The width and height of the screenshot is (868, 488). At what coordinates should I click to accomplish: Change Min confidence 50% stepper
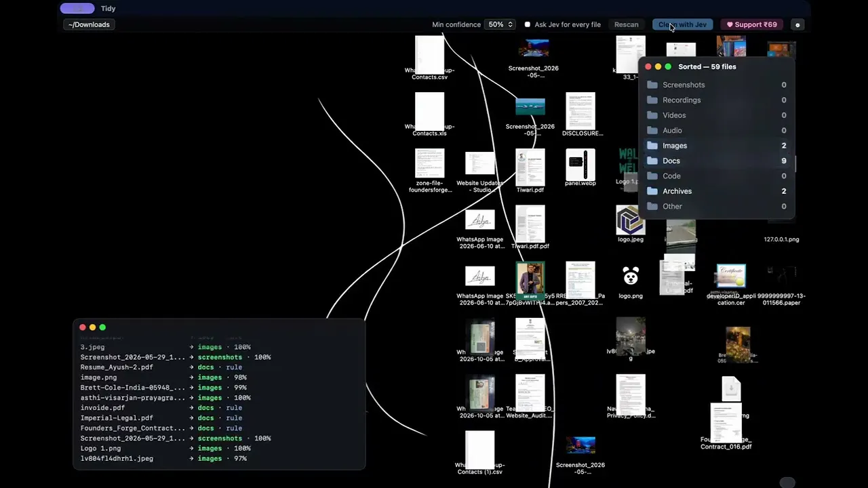click(500, 25)
